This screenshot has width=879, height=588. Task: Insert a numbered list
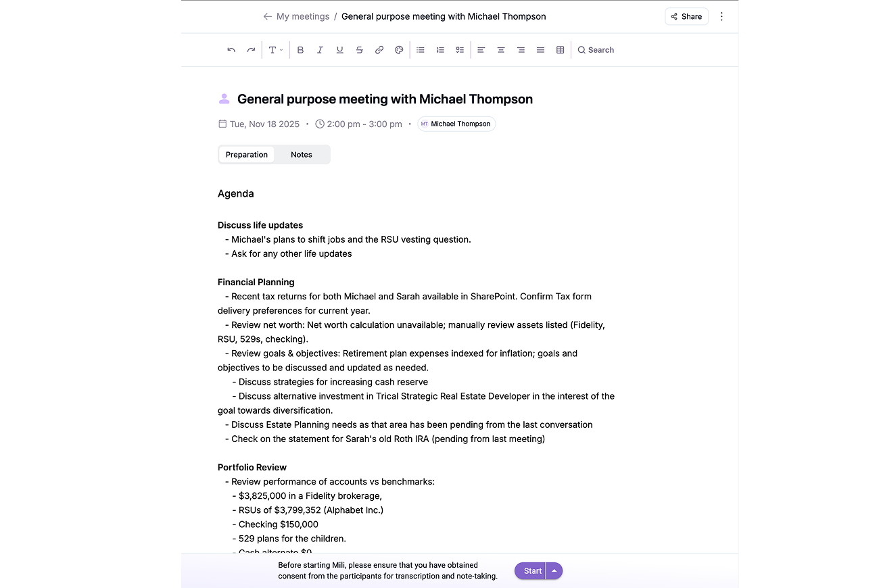click(x=440, y=50)
